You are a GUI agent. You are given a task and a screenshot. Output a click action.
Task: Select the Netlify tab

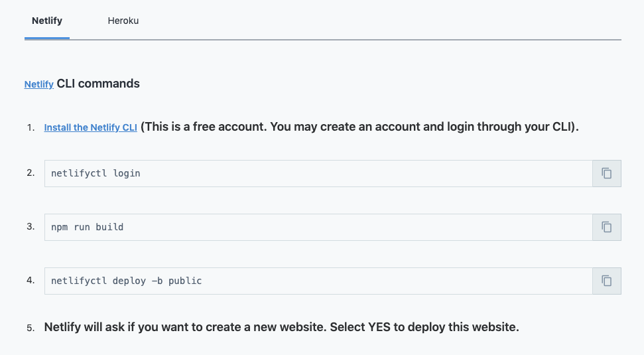[x=47, y=21]
